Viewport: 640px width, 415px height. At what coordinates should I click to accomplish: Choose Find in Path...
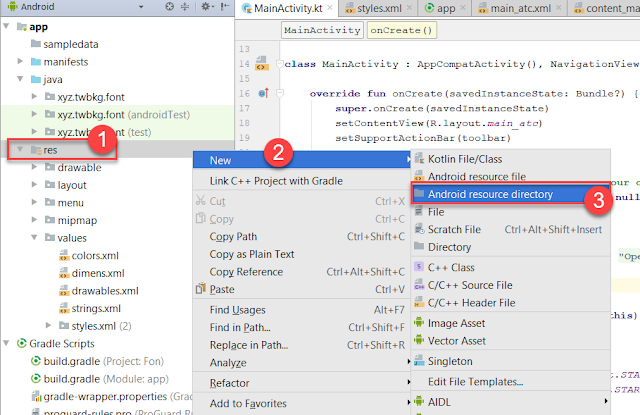pyautogui.click(x=302, y=327)
